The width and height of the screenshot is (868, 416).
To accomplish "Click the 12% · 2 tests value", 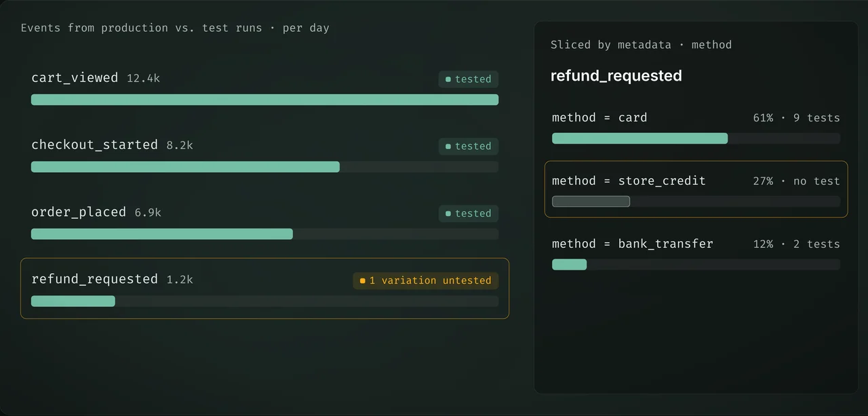I will pyautogui.click(x=796, y=244).
